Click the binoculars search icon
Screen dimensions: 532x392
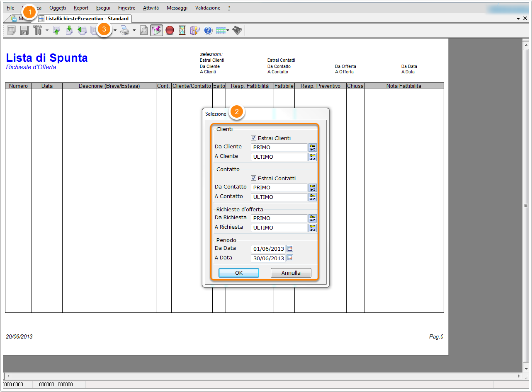237,30
